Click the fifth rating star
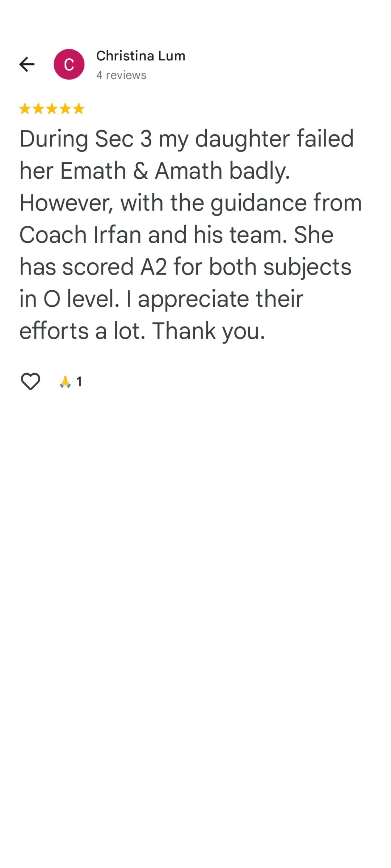Screen dimensions: 391x868 coord(79,109)
